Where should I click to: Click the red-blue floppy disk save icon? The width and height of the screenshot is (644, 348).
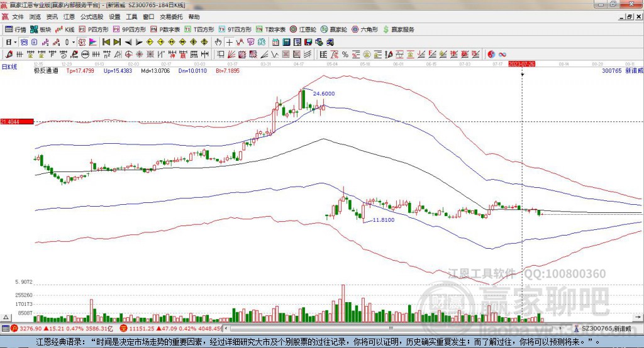308,42
